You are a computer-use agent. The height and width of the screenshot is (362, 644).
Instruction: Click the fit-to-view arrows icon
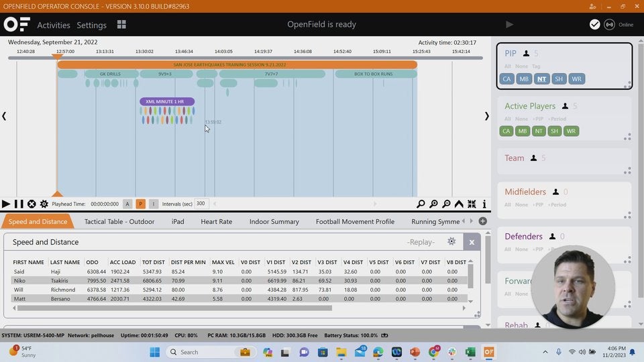point(472,204)
